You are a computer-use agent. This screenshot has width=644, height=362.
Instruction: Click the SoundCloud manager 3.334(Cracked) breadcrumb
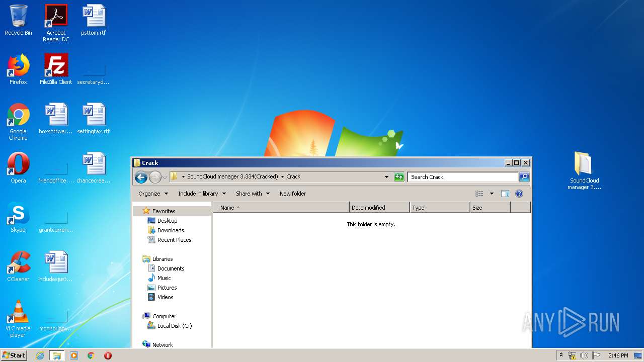tap(232, 177)
